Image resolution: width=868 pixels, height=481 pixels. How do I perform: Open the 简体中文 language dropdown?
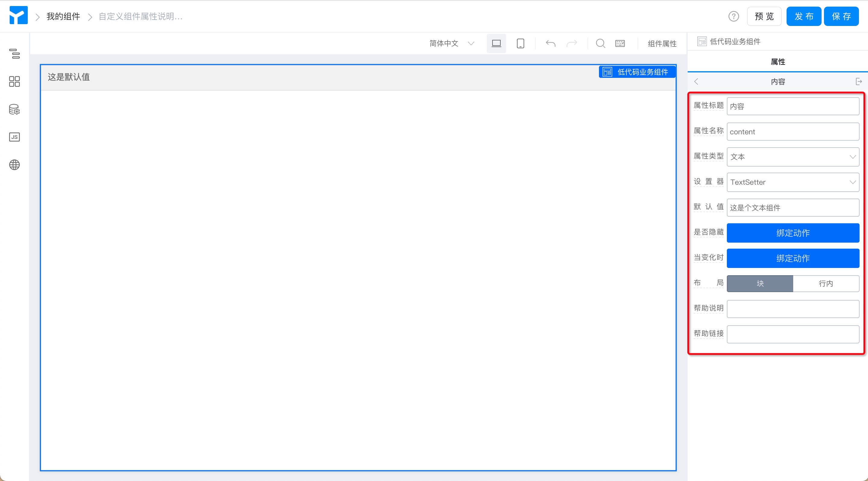click(452, 43)
